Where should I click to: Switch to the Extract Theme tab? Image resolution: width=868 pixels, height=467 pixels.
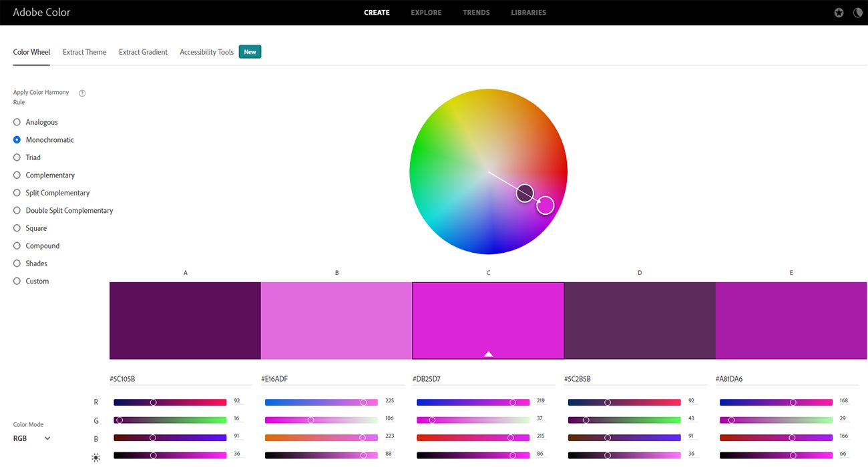click(x=84, y=52)
